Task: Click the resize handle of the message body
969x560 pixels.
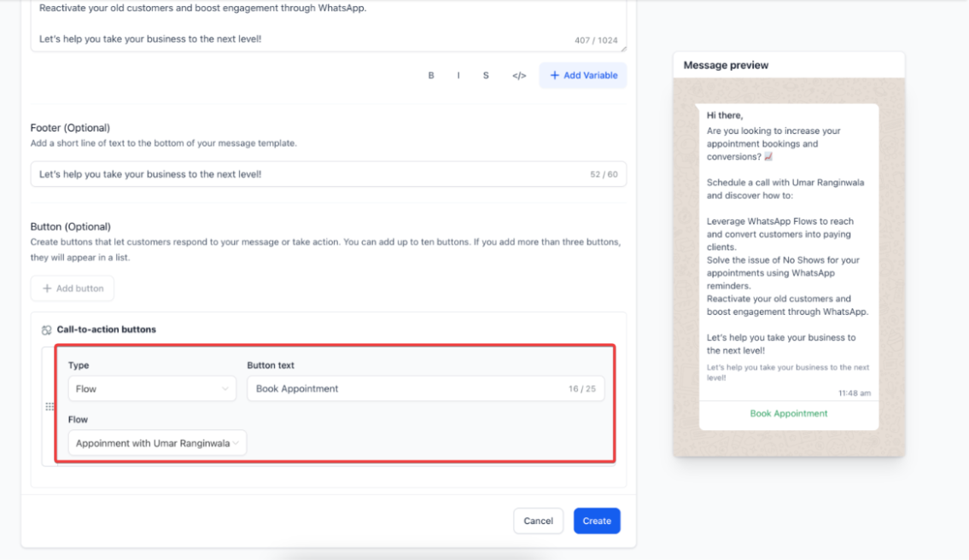Action: point(622,48)
